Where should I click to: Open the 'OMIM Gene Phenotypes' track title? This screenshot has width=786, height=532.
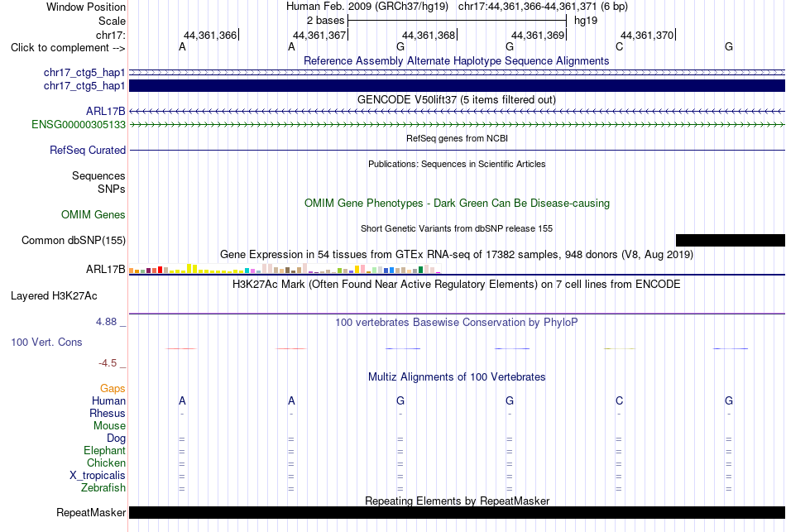point(457,203)
